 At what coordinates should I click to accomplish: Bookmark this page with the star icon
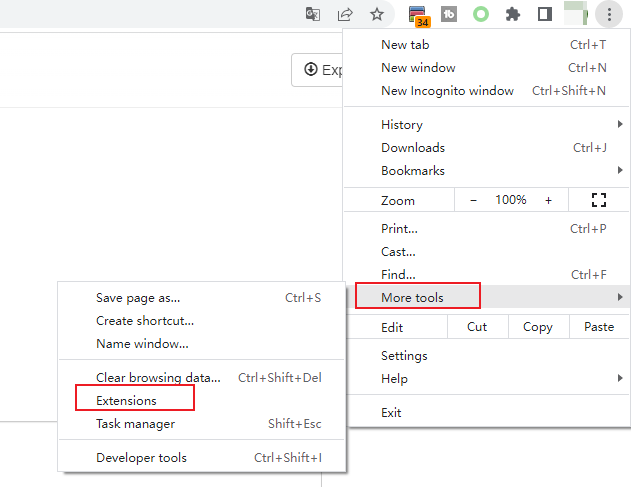(x=376, y=14)
